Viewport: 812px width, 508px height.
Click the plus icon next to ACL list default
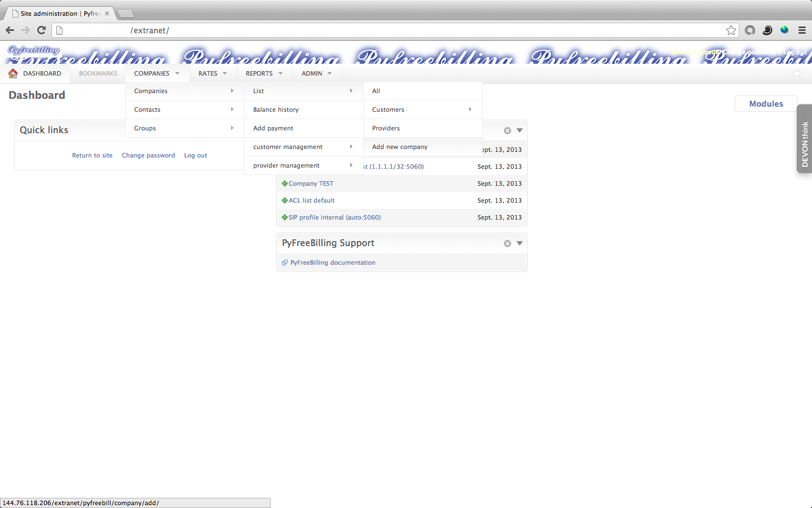coord(285,200)
